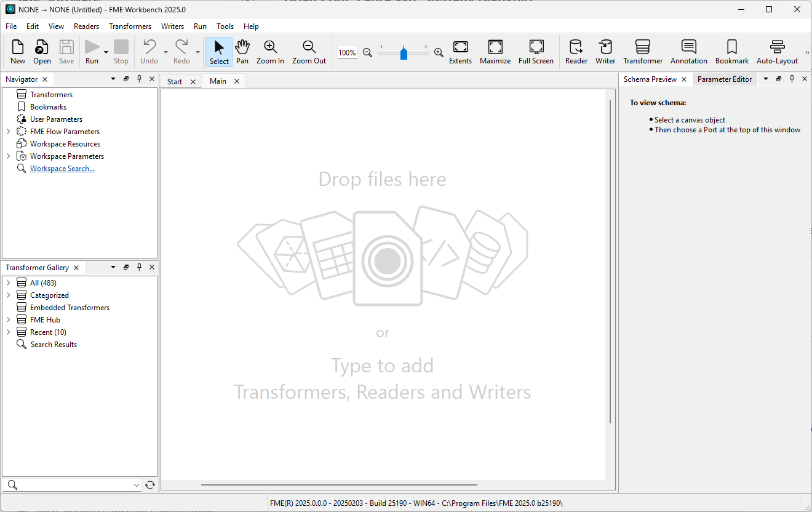Select the Pan tool

pyautogui.click(x=242, y=52)
